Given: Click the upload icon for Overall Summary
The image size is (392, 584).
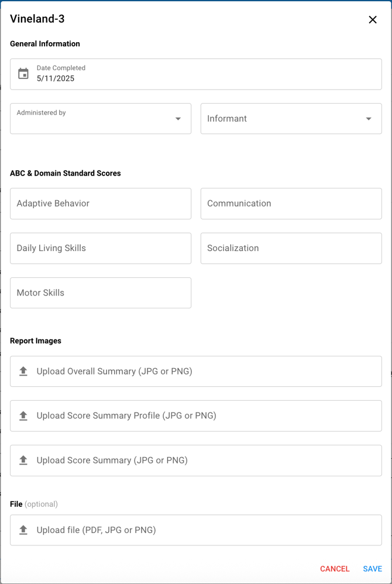Looking at the screenshot, I should point(23,371).
